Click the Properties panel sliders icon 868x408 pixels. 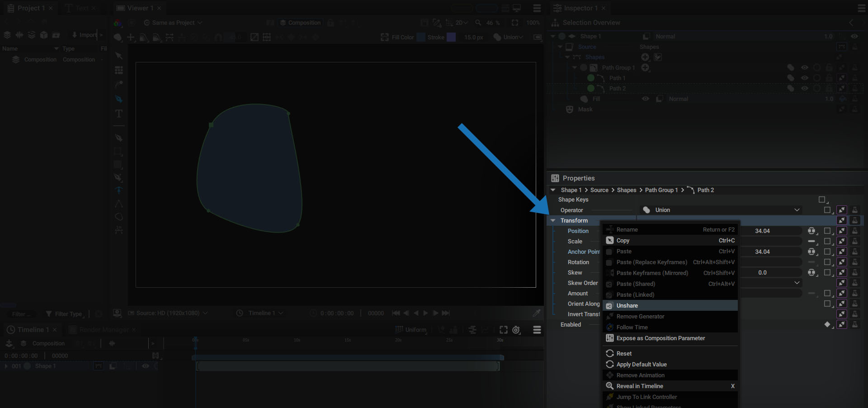[555, 178]
